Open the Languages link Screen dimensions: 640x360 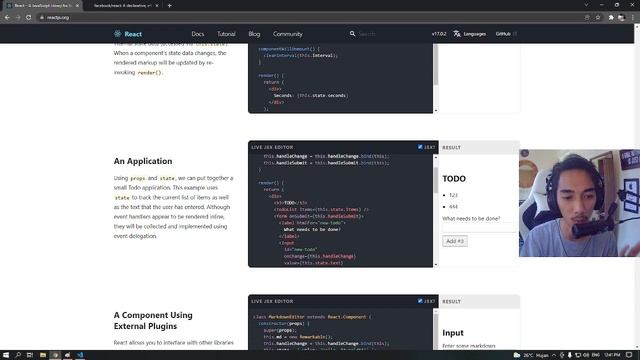474,34
